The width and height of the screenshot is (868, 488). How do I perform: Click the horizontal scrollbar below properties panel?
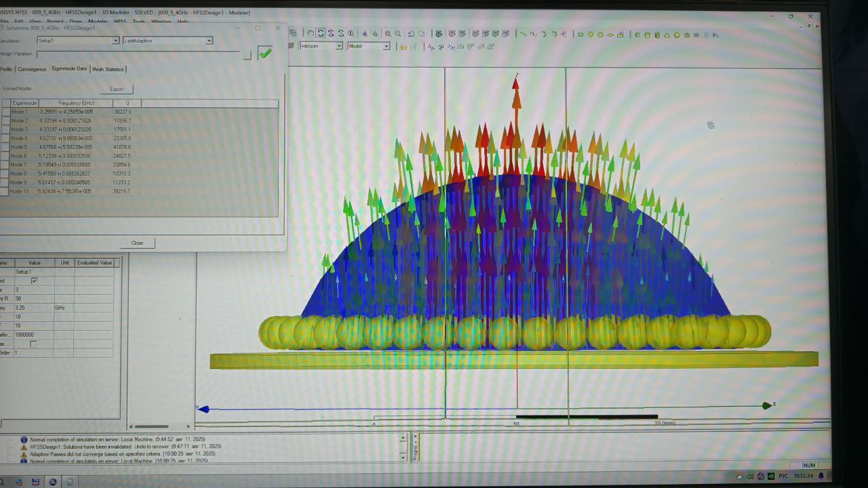pyautogui.click(x=149, y=426)
